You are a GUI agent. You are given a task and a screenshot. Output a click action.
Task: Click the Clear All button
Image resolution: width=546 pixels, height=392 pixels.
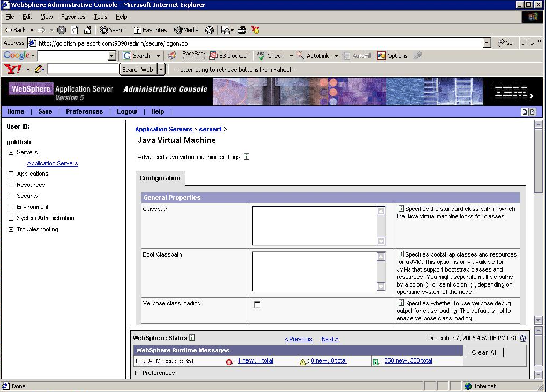(484, 352)
